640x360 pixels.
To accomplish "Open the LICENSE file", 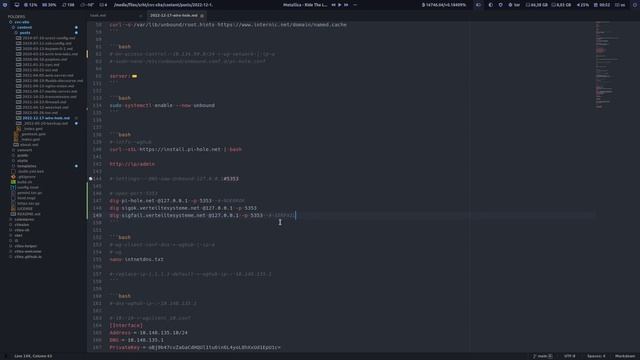I will (24, 209).
